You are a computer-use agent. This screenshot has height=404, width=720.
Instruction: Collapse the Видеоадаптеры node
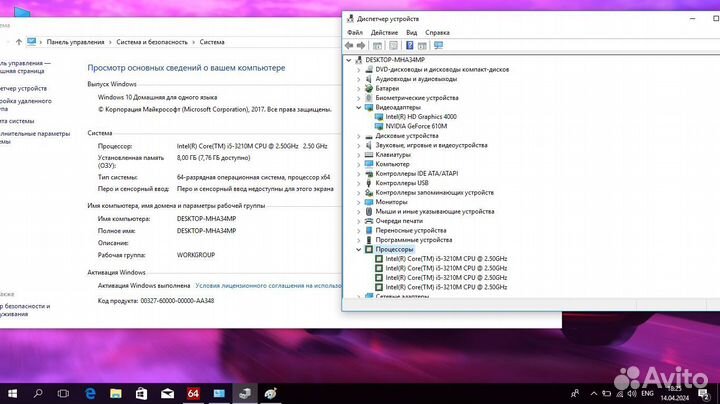click(359, 107)
